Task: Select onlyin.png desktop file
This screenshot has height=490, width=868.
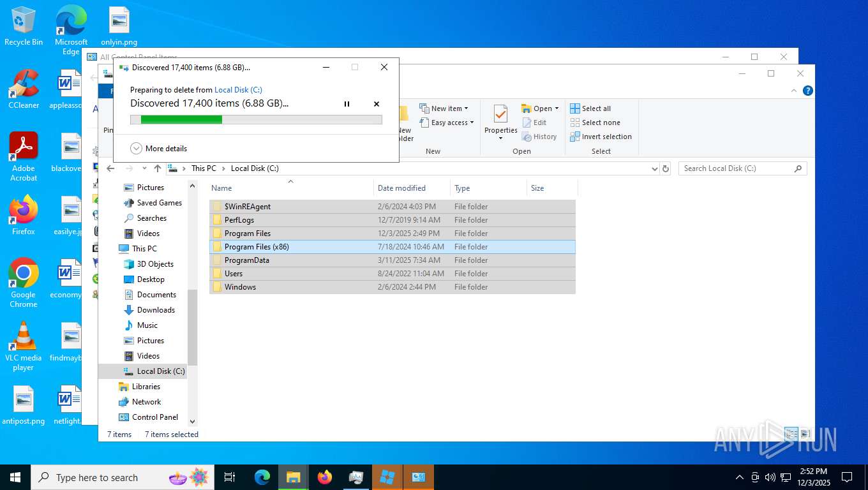Action: [119, 26]
